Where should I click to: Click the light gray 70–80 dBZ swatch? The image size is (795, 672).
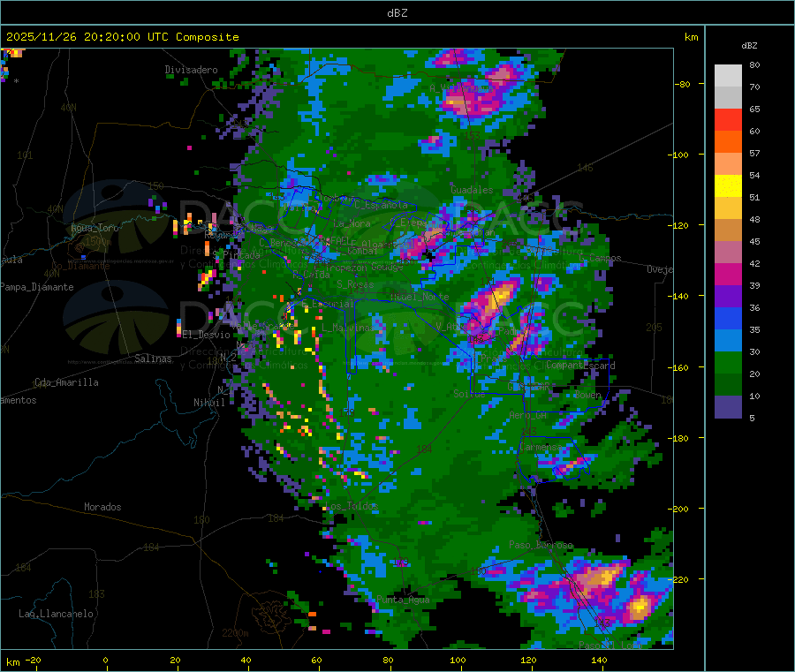(x=728, y=76)
